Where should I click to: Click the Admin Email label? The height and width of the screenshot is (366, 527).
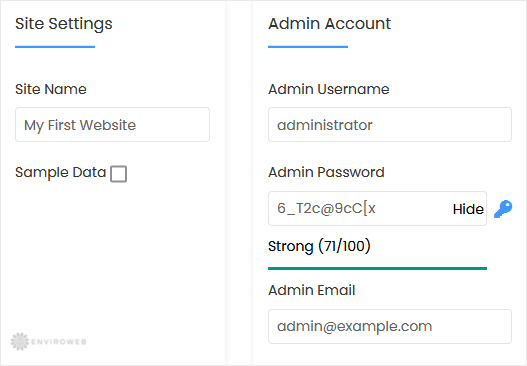[312, 290]
